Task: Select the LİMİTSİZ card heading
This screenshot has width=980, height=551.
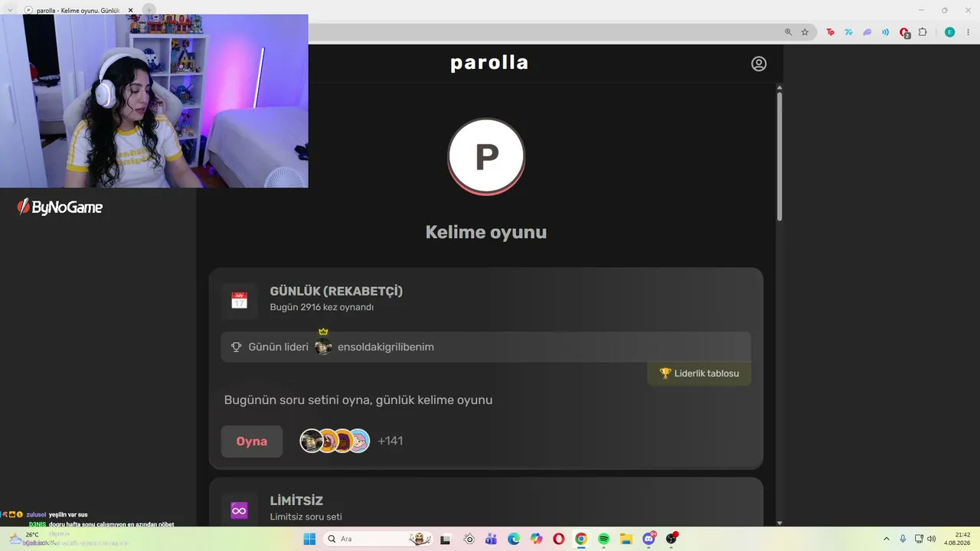Action: coord(296,500)
